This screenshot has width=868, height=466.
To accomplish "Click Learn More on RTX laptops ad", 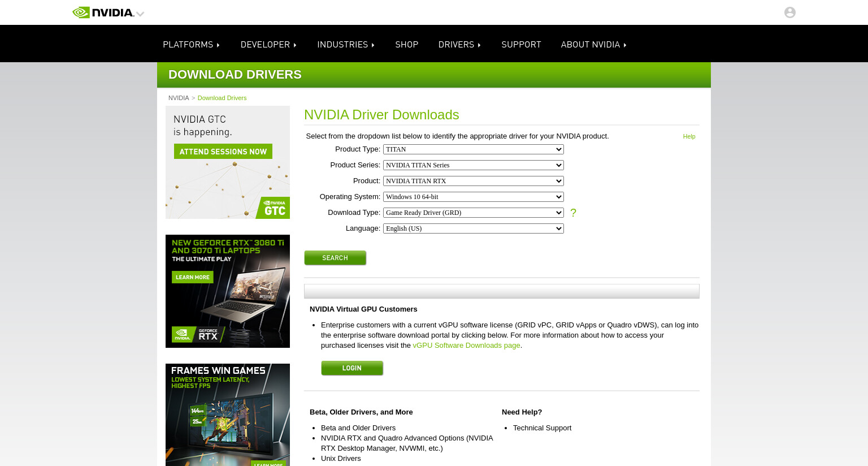I will 193,277.
